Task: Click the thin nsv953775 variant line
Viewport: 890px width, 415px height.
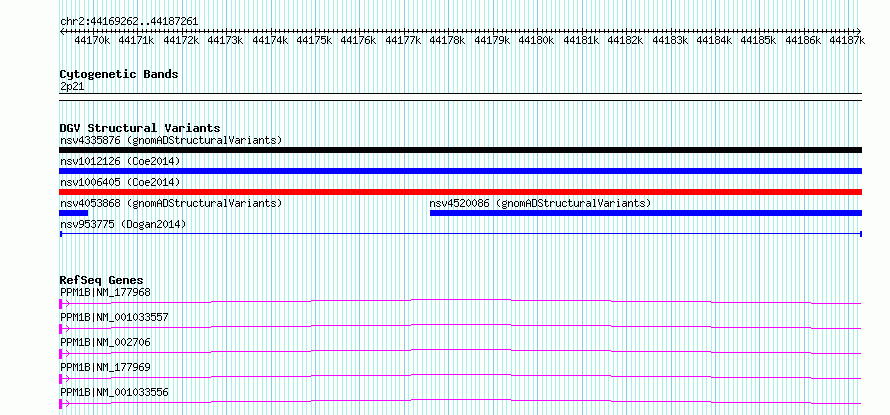Action: click(460, 233)
